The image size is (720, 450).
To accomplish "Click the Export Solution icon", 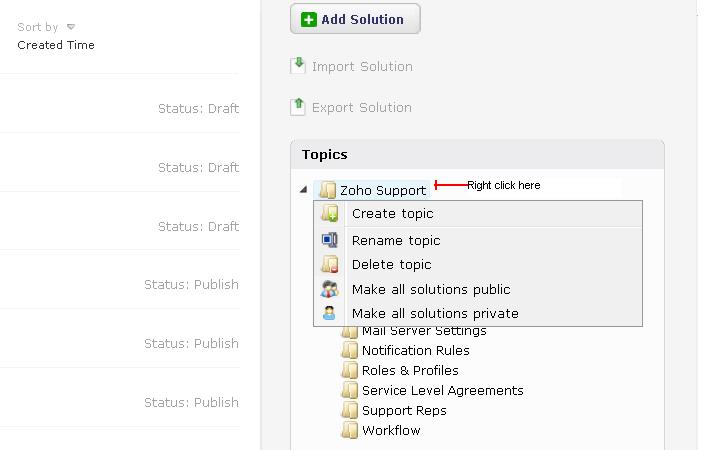I will [x=297, y=106].
